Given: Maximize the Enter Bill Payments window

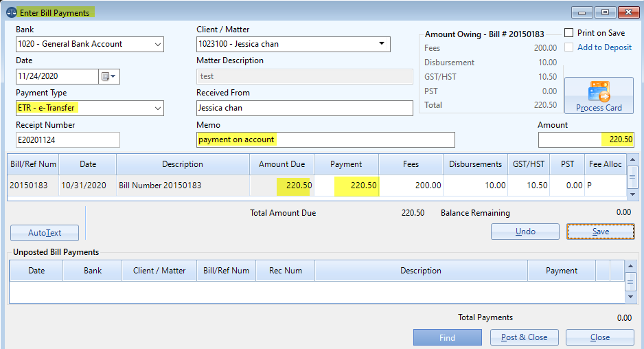Looking at the screenshot, I should click(x=605, y=12).
